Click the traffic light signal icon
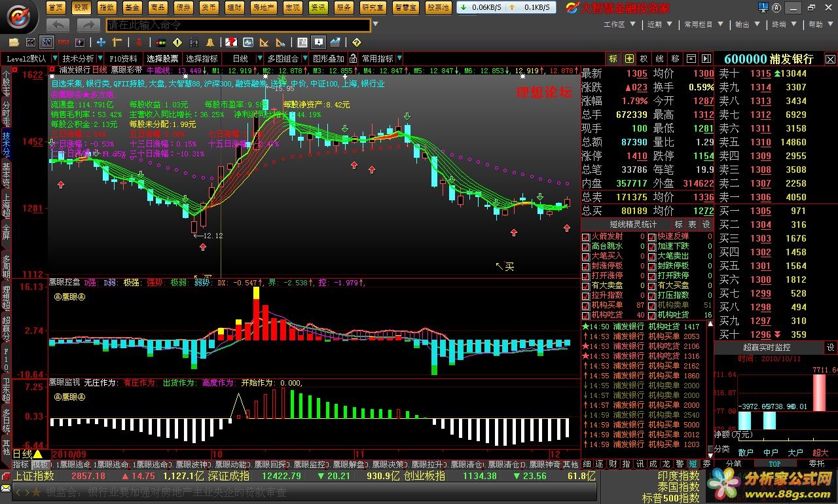Image resolution: width=838 pixels, height=504 pixels. click(x=160, y=43)
